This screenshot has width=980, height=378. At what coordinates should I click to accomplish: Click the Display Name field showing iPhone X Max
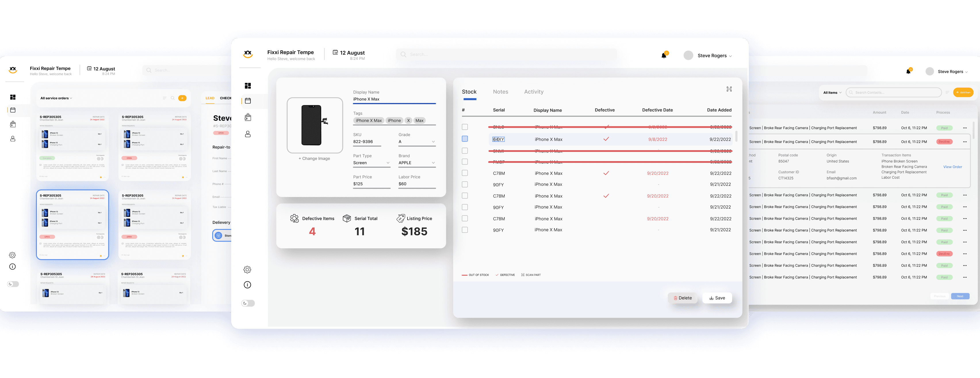point(394,99)
